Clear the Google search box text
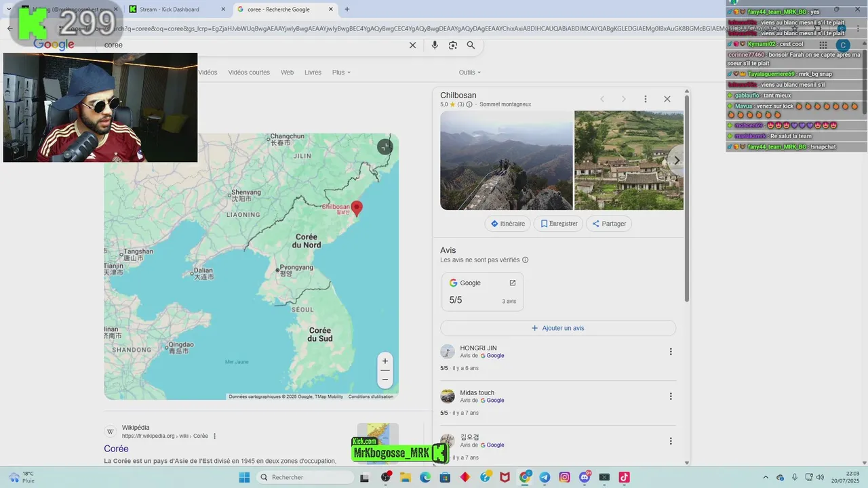 click(412, 45)
